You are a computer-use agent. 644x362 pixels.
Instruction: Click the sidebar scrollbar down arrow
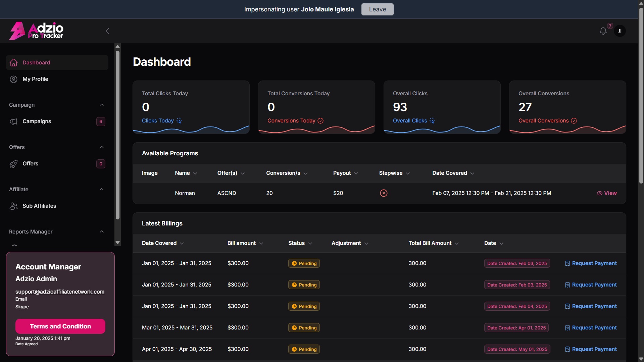(x=117, y=243)
